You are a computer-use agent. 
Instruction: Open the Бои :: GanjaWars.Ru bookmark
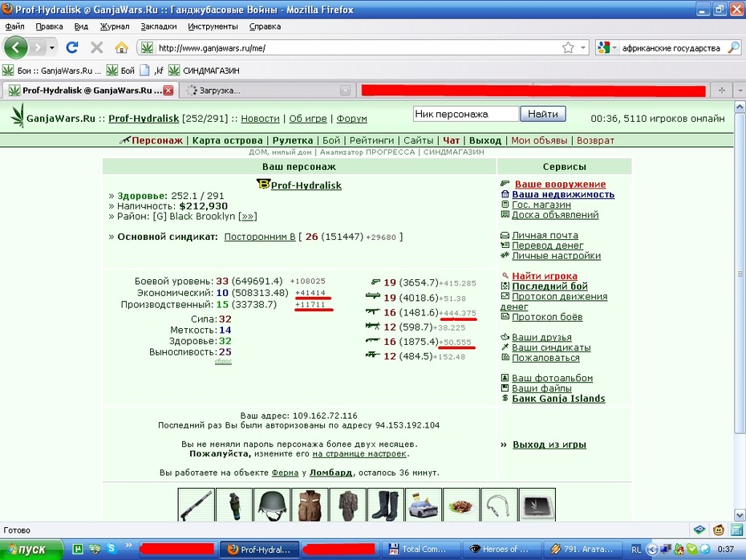[x=52, y=71]
